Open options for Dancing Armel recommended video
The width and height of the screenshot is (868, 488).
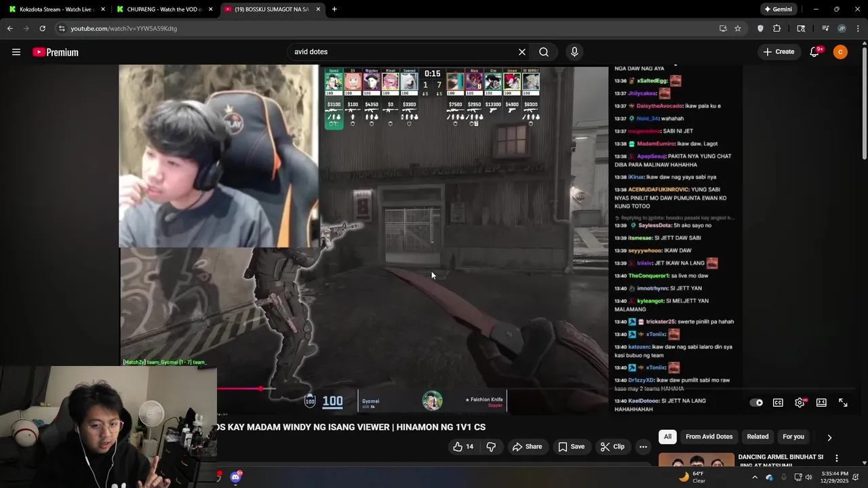pyautogui.click(x=836, y=458)
